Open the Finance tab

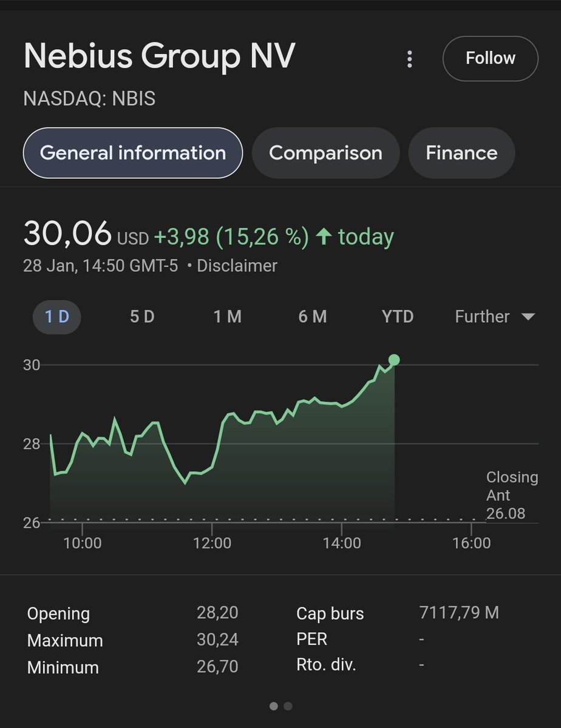pyautogui.click(x=461, y=153)
